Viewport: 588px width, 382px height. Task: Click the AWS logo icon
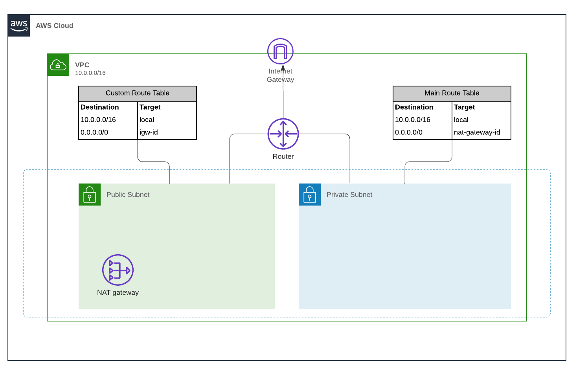point(19,26)
